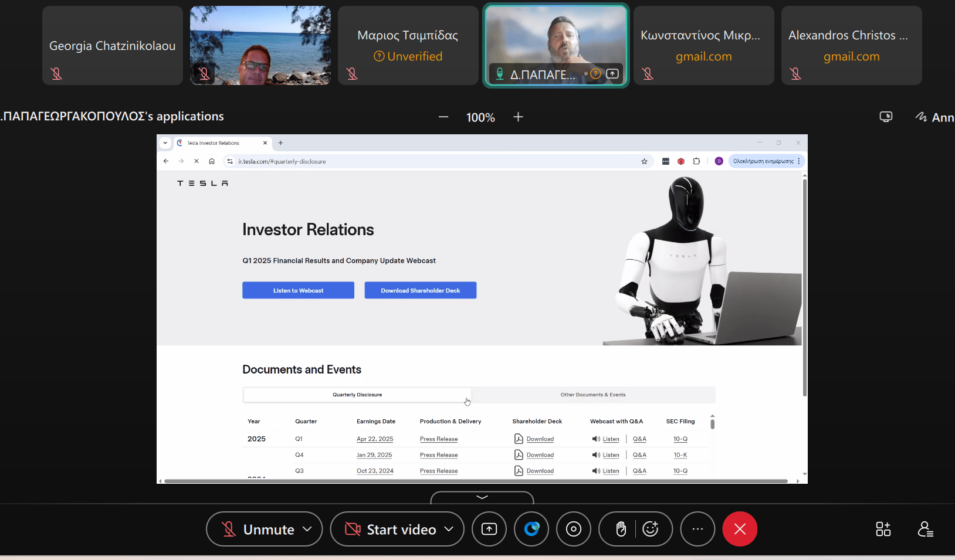
Task: Zoom out shared content with minus button
Action: point(443,117)
